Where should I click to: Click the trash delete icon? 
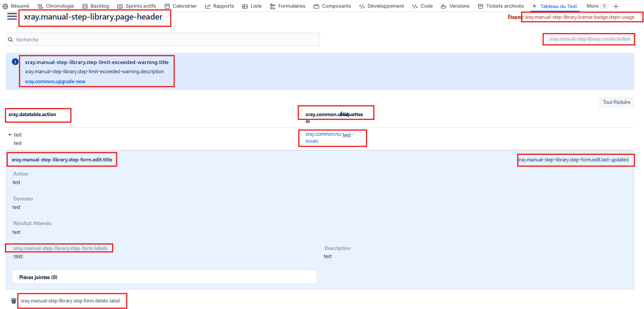pos(14,301)
